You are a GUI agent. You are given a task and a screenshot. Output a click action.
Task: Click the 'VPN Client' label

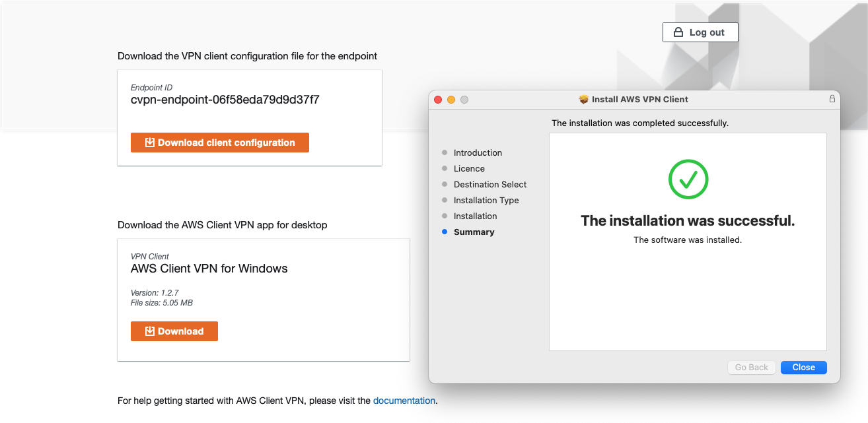click(x=150, y=257)
